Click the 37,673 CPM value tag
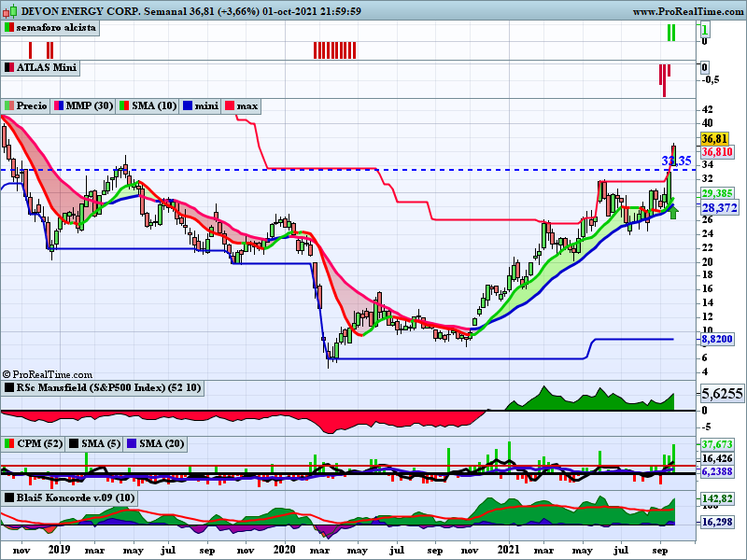747x560 pixels. coord(717,444)
